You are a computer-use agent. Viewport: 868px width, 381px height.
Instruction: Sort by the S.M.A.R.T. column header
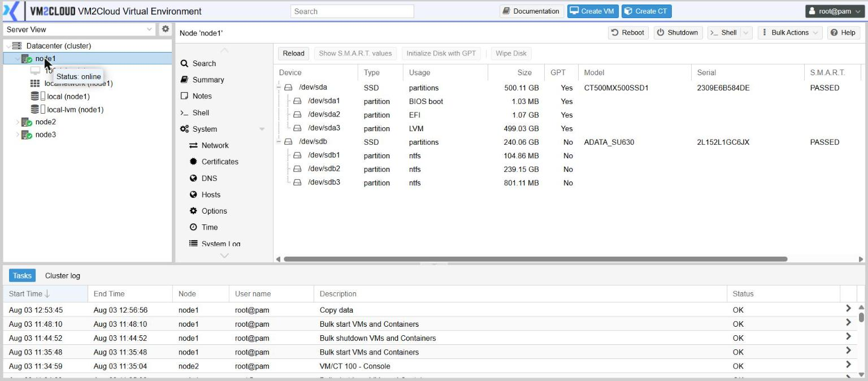(833, 72)
